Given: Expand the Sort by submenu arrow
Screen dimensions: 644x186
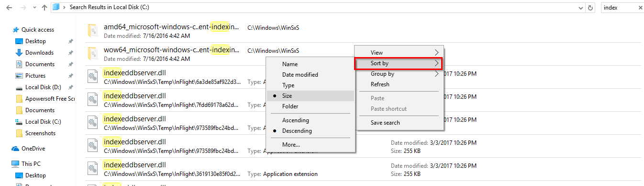Looking at the screenshot, I should (436, 63).
